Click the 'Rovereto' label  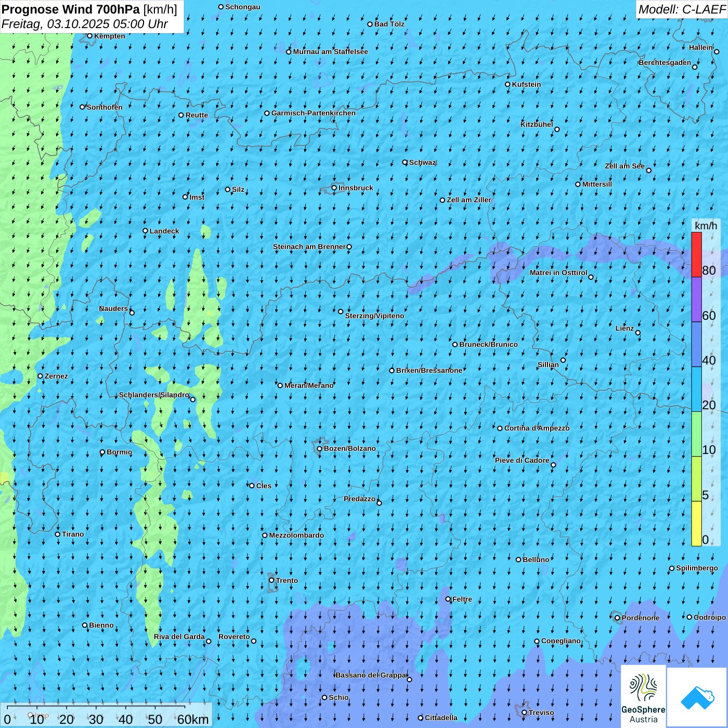click(x=234, y=636)
